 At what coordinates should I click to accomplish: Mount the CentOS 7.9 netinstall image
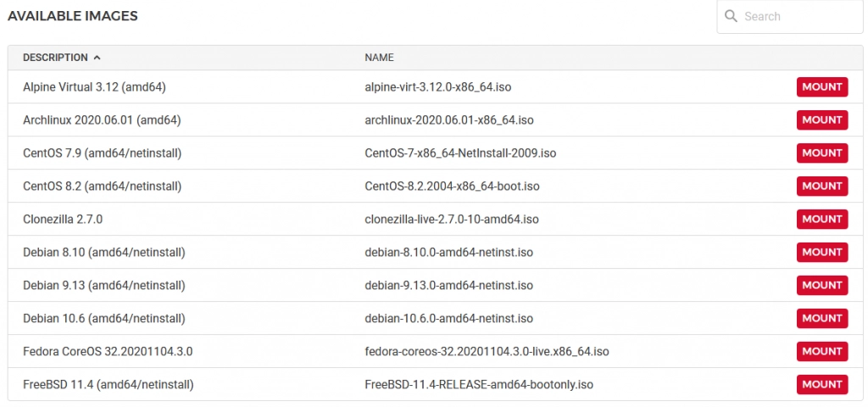(x=821, y=153)
